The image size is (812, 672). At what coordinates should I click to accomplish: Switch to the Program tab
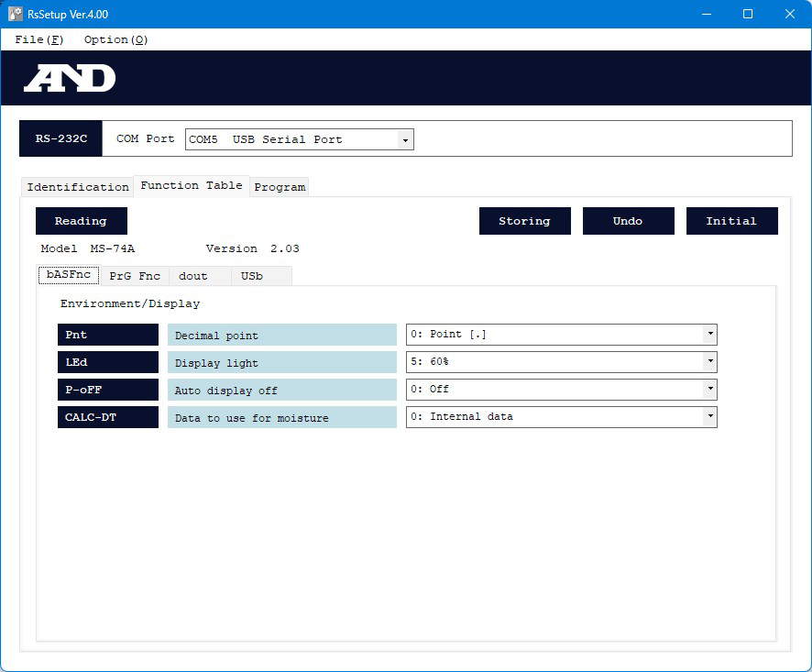280,187
